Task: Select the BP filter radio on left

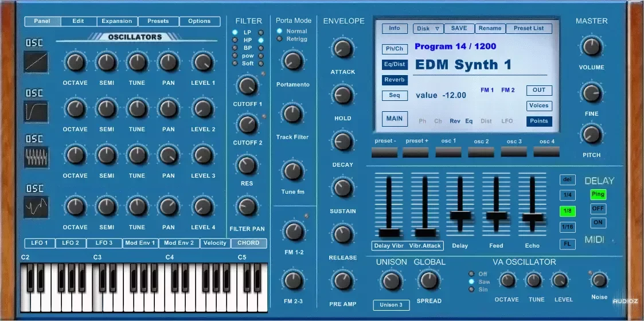Action: [x=235, y=48]
